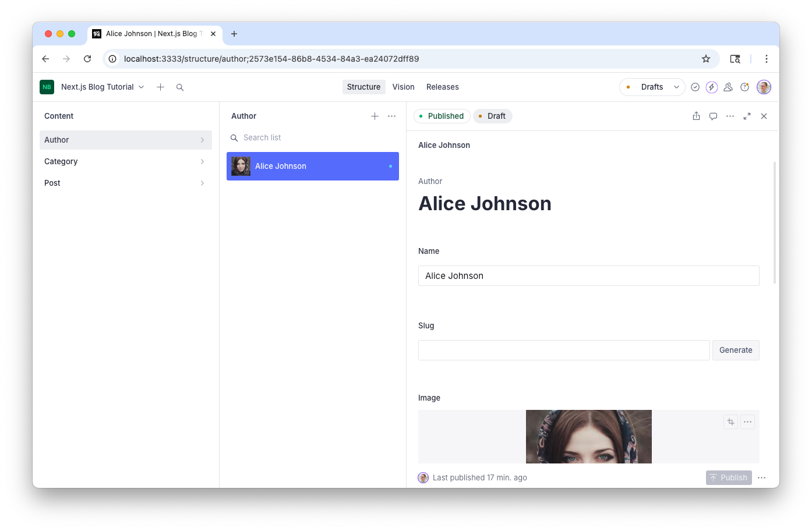Click the Publish button
812x531 pixels.
pos(729,477)
